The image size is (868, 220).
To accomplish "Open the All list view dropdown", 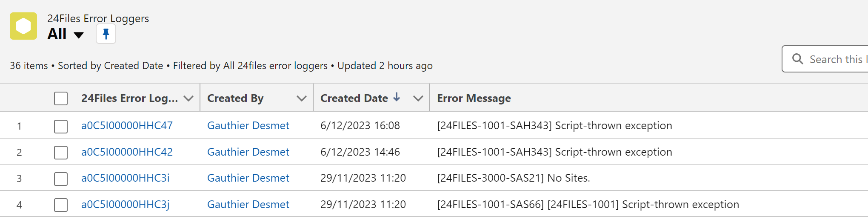I will (78, 35).
